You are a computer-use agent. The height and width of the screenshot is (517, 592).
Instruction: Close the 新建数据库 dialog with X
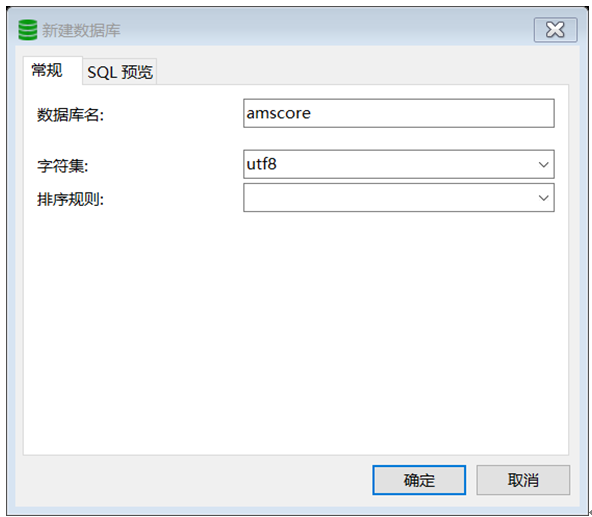[x=555, y=29]
